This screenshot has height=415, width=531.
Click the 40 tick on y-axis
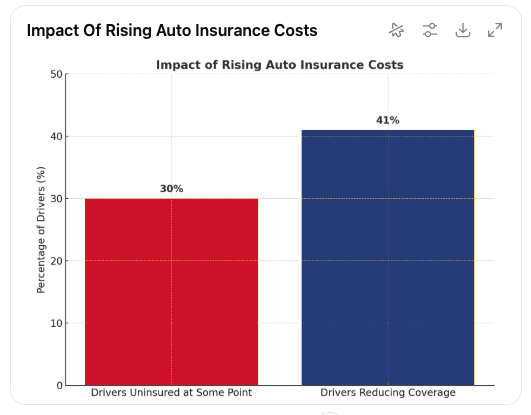pos(56,137)
